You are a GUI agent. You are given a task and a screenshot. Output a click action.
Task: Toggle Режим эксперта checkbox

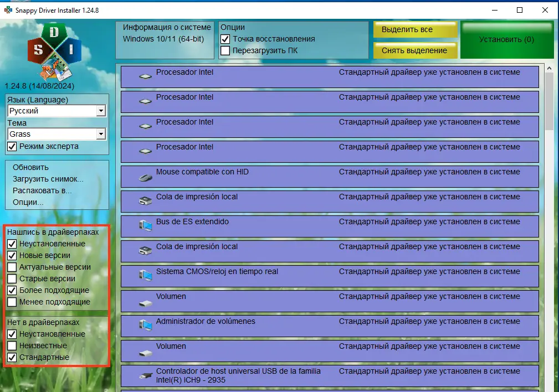(12, 147)
